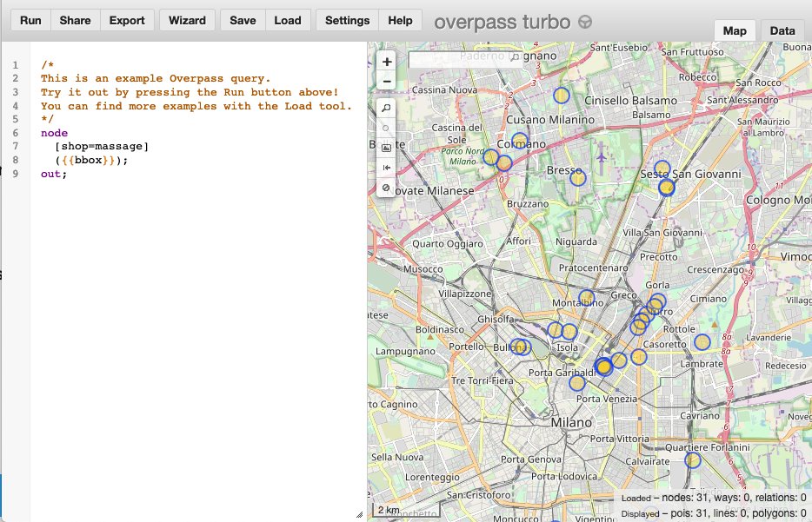The height and width of the screenshot is (522, 812).
Task: Open the Help dialog
Action: (x=400, y=20)
